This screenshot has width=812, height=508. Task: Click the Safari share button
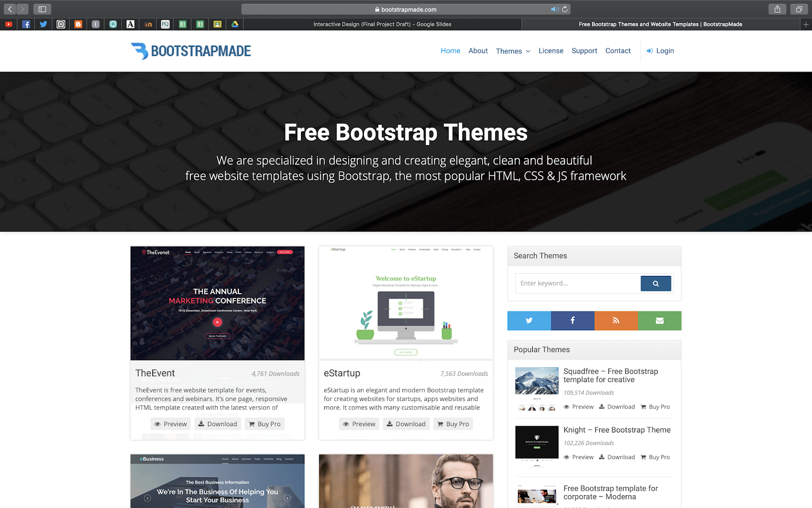777,9
